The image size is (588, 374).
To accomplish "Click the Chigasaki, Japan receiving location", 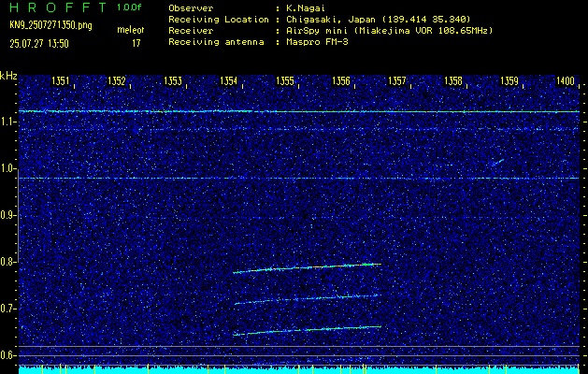I will pos(379,19).
